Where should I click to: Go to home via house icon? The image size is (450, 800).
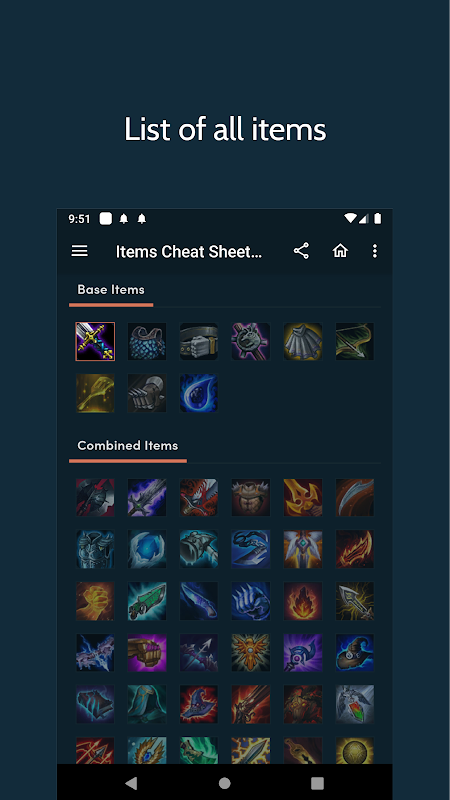(340, 251)
